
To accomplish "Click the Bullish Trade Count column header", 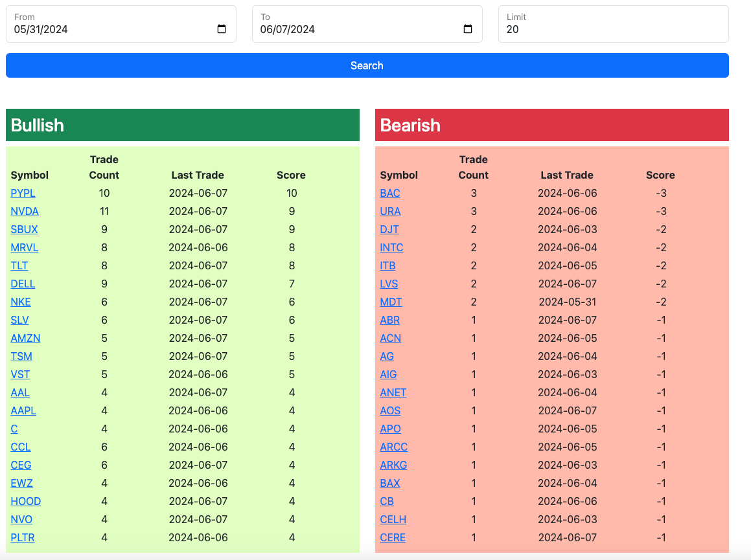I will pos(104,167).
